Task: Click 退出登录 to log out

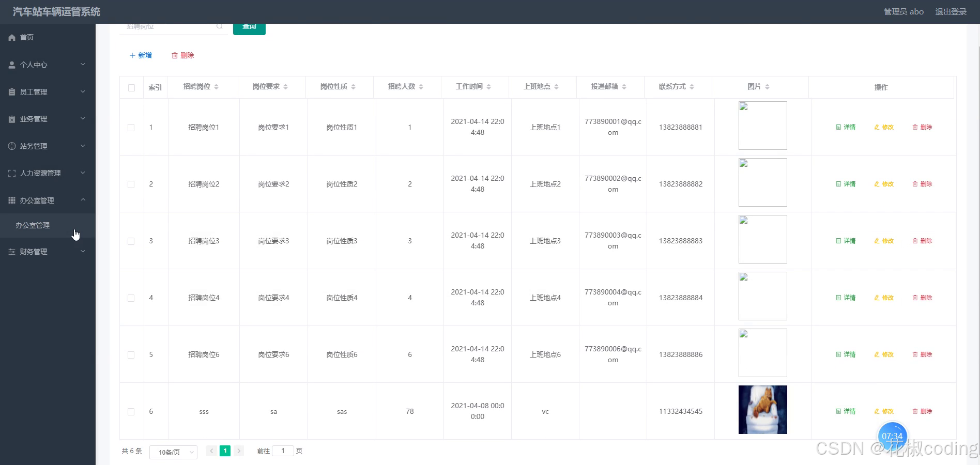Action: coord(951,12)
